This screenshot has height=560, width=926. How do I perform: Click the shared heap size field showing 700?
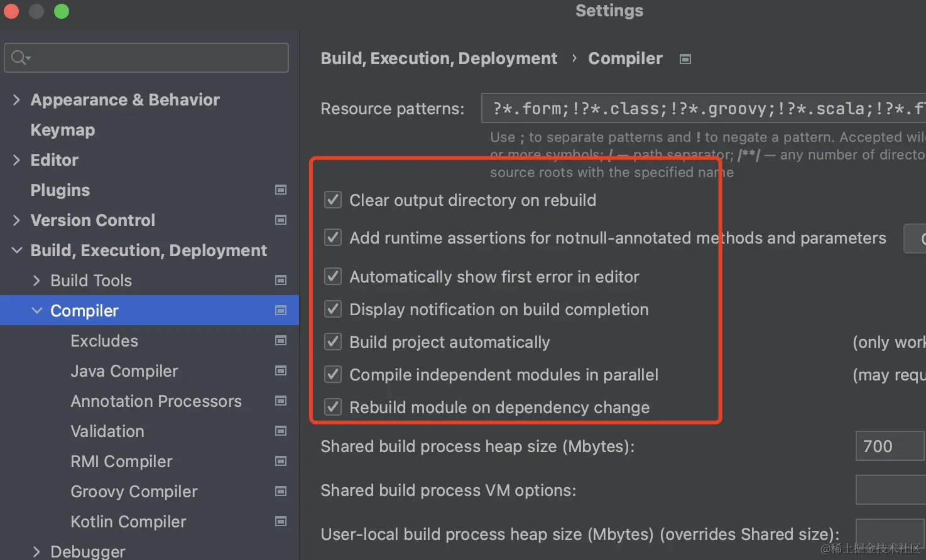pos(889,446)
